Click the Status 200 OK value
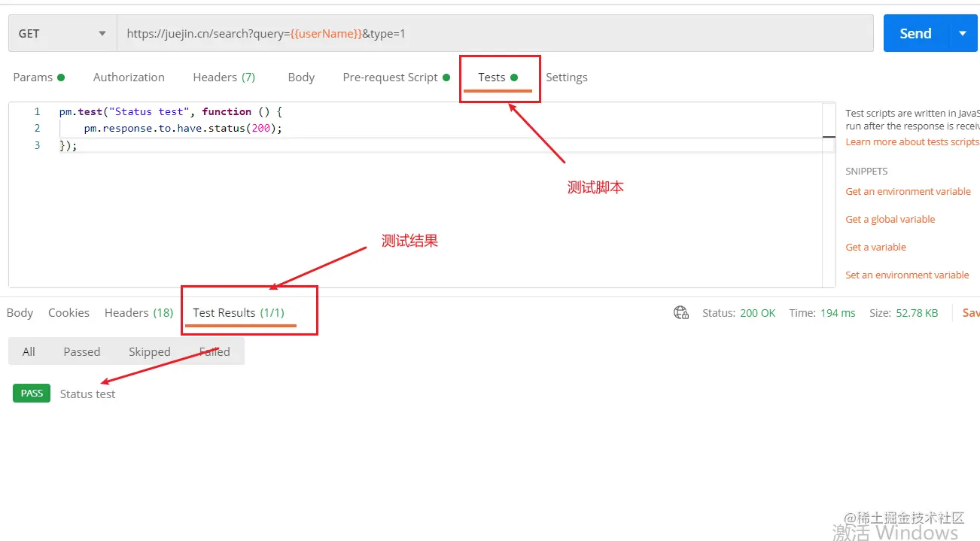 tap(757, 313)
